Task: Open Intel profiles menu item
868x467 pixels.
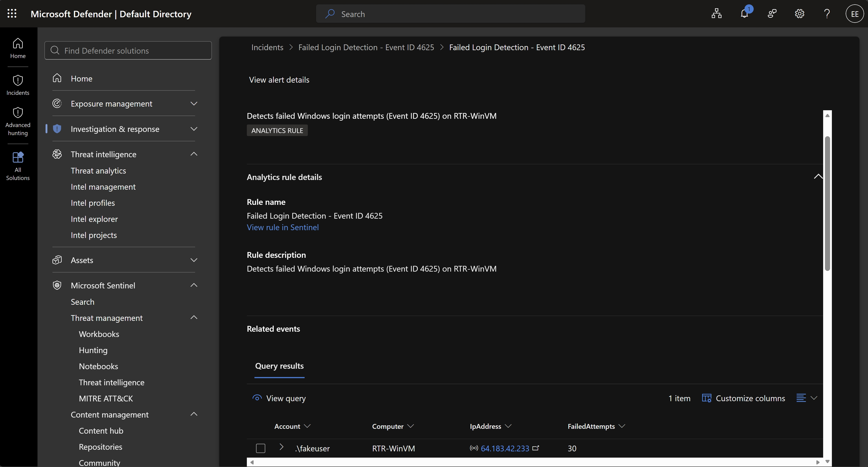Action: (93, 203)
